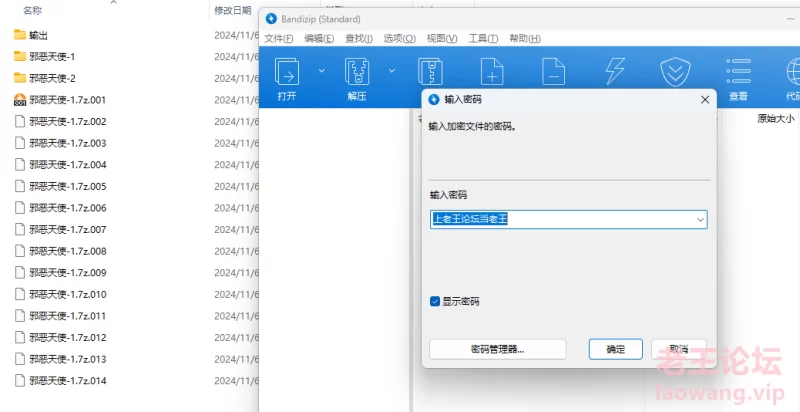Close the 输入密码 dialog

coord(705,100)
